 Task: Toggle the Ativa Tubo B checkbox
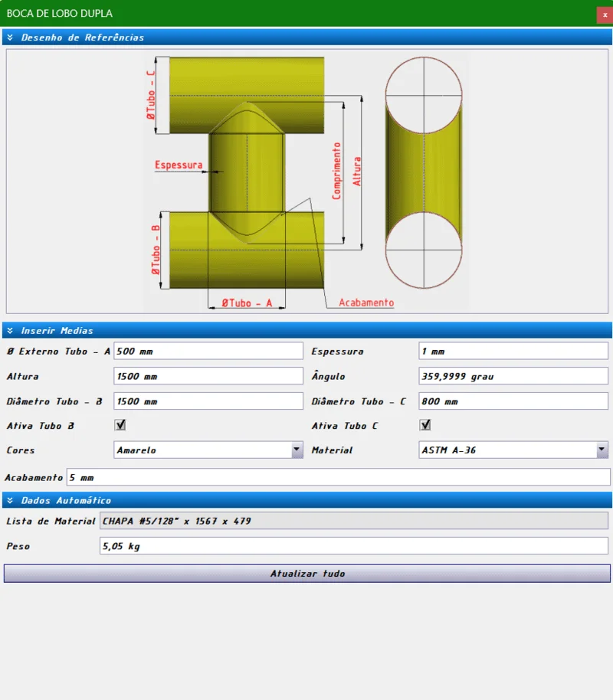pos(120,425)
